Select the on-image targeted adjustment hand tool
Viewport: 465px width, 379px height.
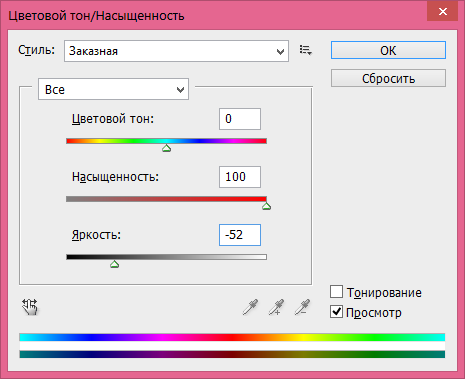pos(30,307)
